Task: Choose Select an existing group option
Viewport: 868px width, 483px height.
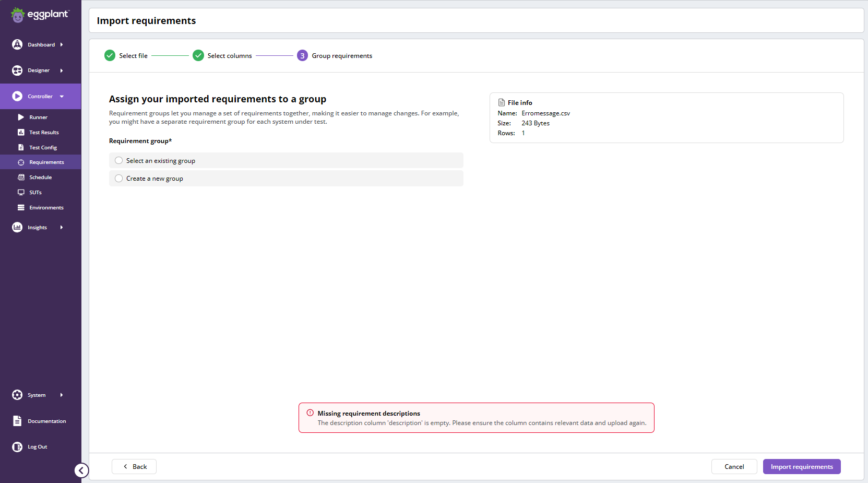Action: pyautogui.click(x=286, y=160)
